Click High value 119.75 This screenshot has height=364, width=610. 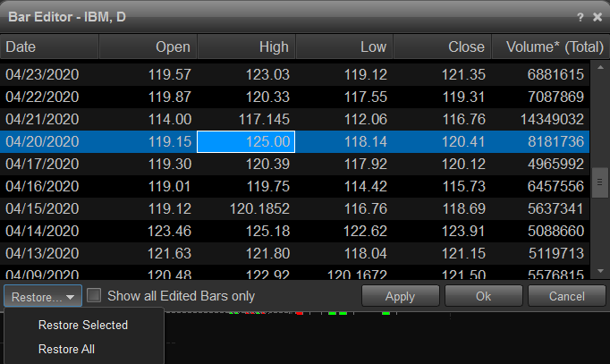click(x=268, y=186)
